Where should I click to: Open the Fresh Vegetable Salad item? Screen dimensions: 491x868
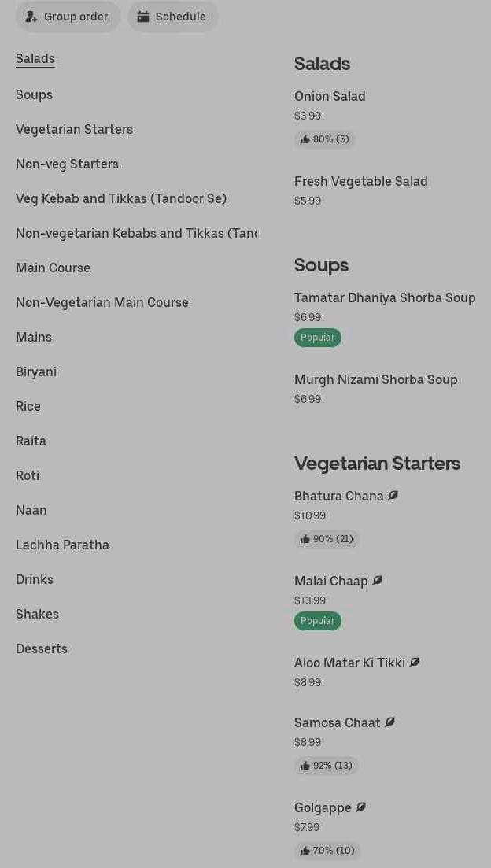click(x=361, y=181)
